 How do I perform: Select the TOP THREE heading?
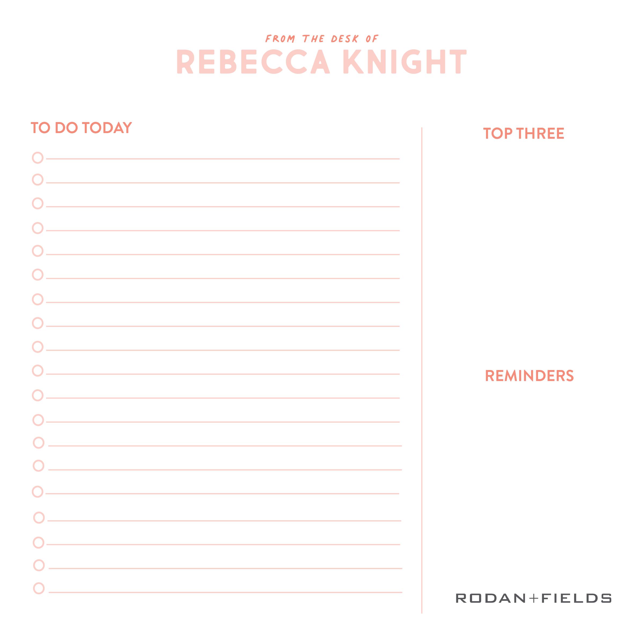[x=523, y=133]
